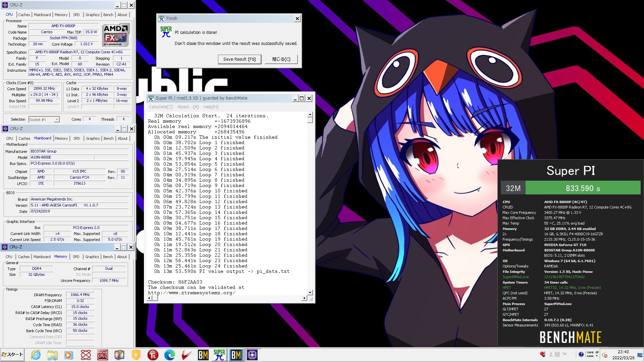644x362 pixels.
Task: Open the yellow shield star taskbar icon
Action: [x=136, y=355]
